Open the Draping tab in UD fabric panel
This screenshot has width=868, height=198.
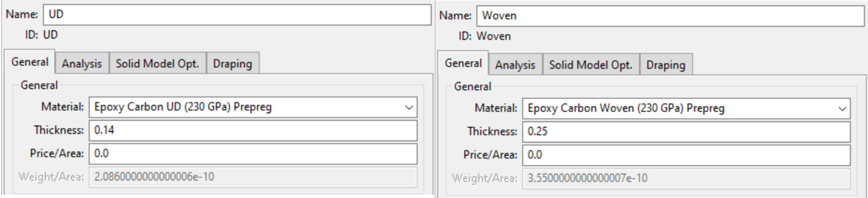233,64
